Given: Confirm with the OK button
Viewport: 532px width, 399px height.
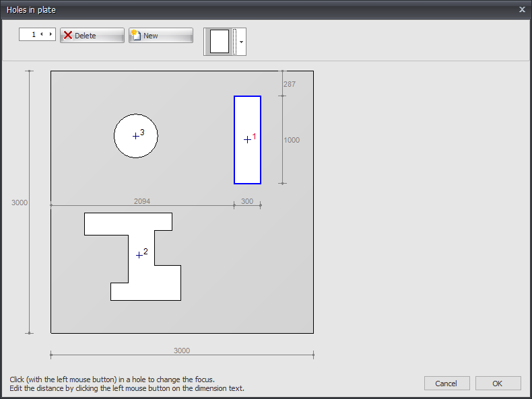Looking at the screenshot, I should (498, 384).
